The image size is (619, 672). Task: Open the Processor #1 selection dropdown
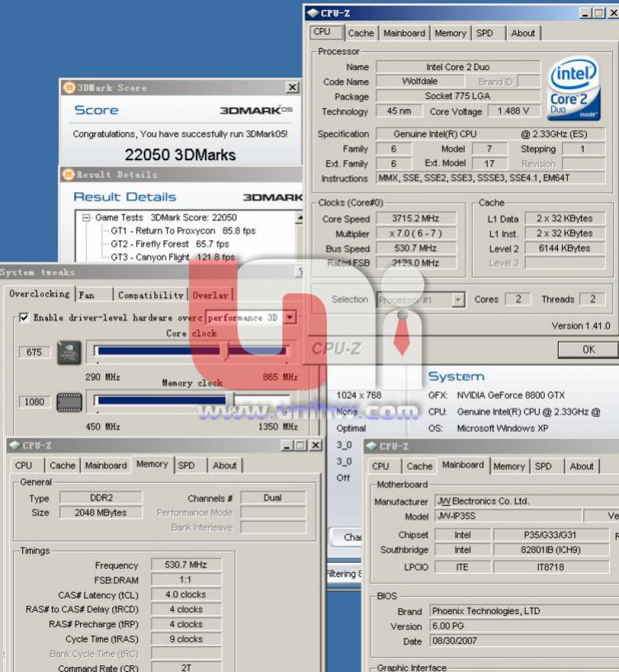click(458, 299)
